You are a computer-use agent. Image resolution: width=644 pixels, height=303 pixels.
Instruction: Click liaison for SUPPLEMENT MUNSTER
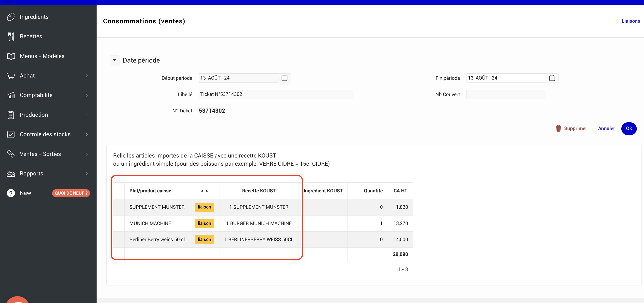click(204, 207)
